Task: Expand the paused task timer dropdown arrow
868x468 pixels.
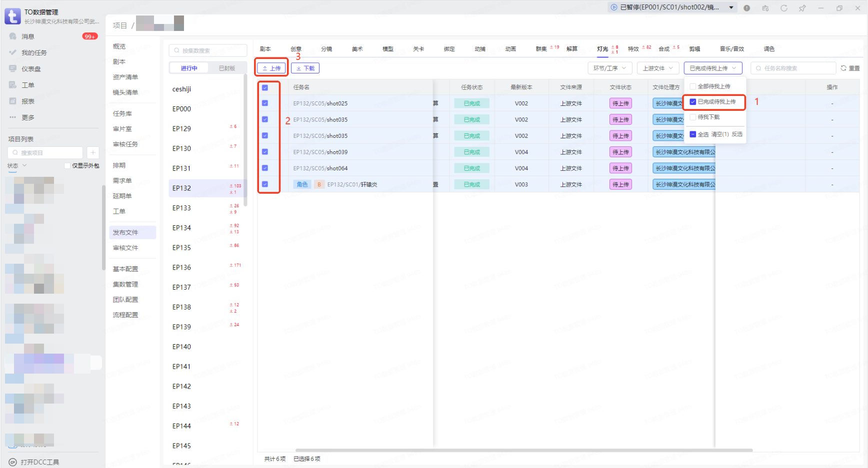Action: coord(731,7)
